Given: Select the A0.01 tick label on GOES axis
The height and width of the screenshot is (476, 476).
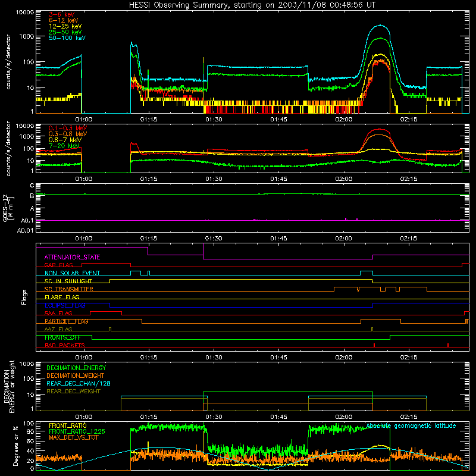Looking at the screenshot, I should coord(26,230).
